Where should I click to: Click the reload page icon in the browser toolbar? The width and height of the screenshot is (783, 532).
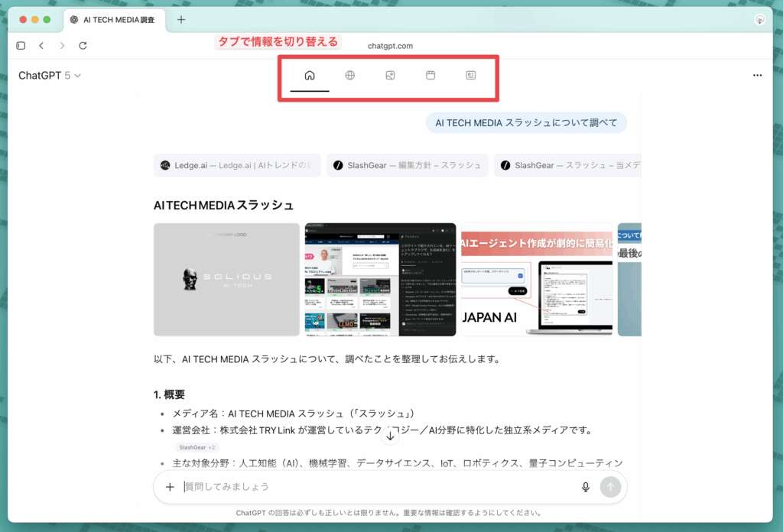(83, 45)
